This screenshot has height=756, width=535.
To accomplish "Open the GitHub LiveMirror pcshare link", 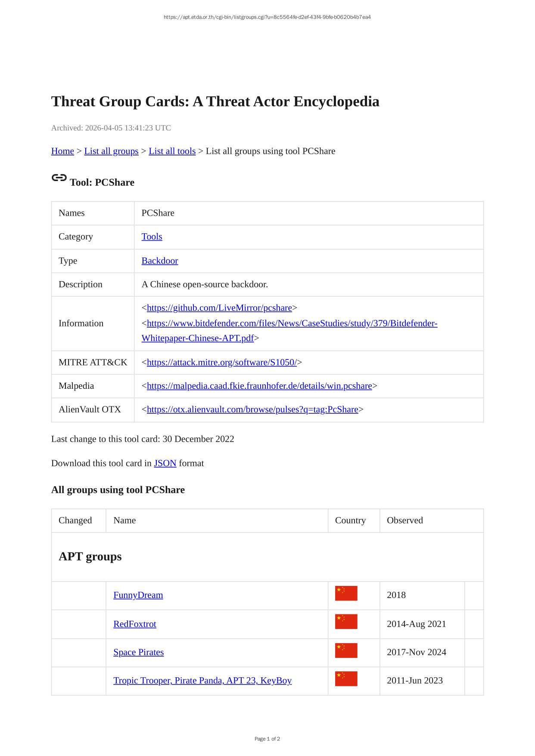I will 219,308.
